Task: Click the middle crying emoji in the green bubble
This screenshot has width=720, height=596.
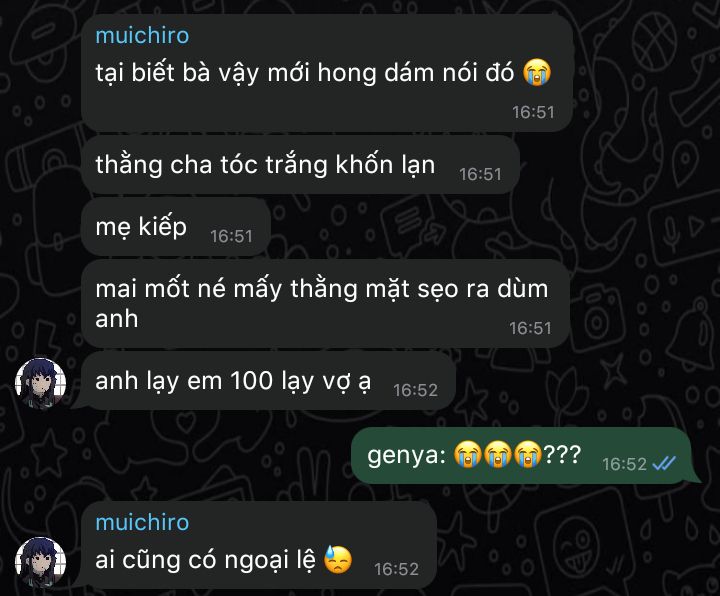Action: pos(498,454)
